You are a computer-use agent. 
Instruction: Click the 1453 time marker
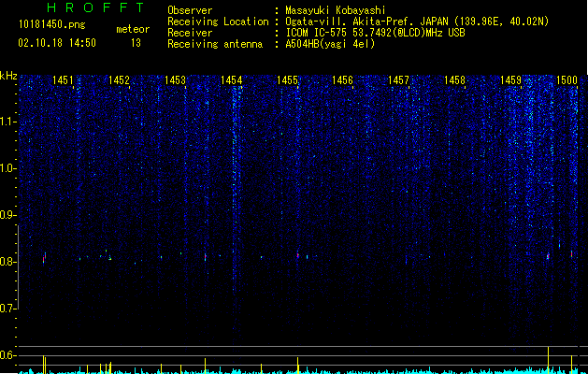(x=175, y=80)
